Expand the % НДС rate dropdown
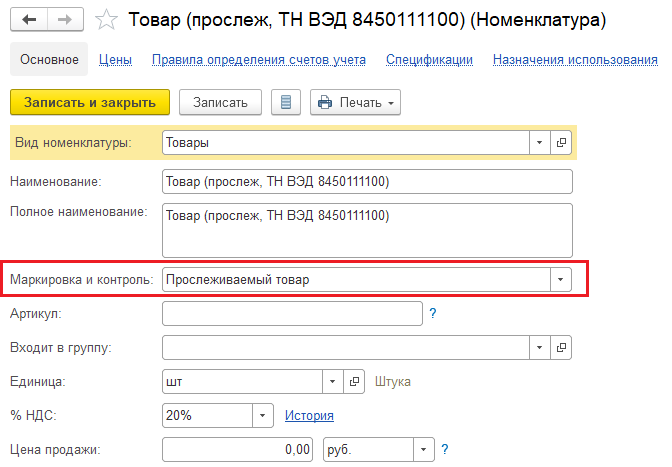The width and height of the screenshot is (672, 467). coord(262,415)
